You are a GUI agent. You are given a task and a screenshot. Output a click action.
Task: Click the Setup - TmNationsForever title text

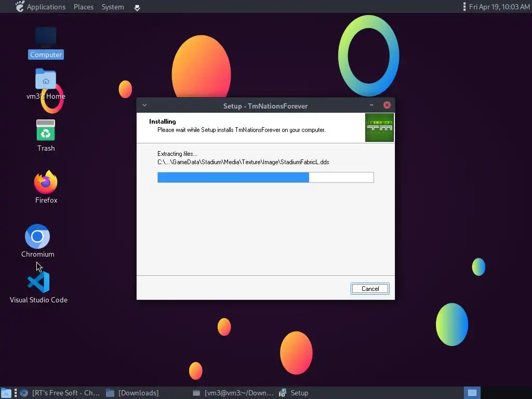(265, 106)
